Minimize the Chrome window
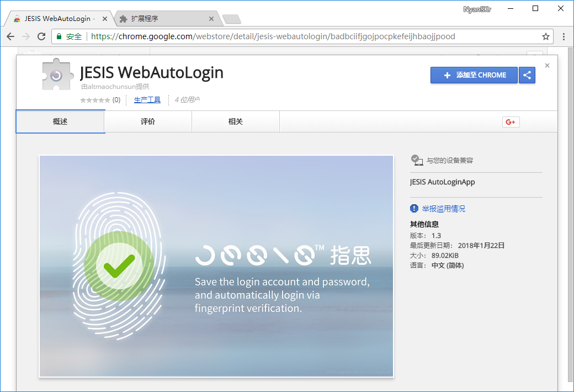Screen dimensions: 574x392 (x=511, y=8)
